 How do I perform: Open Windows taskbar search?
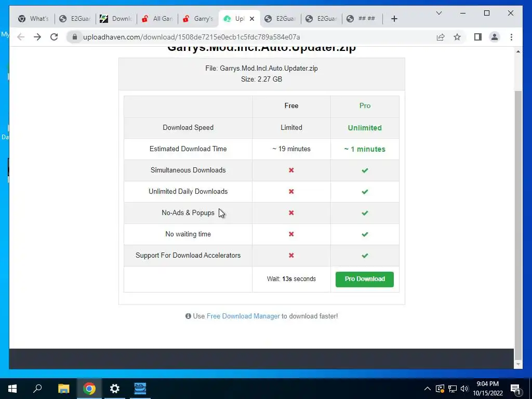click(37, 389)
